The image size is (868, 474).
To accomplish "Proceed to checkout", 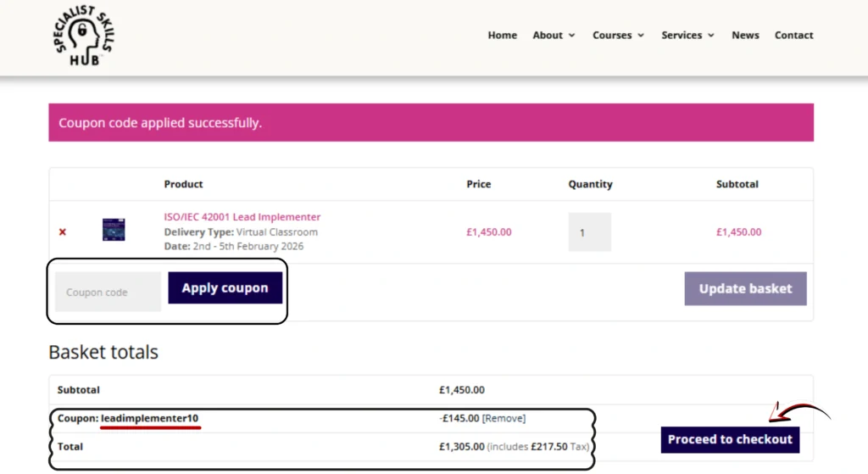I will tap(729, 439).
